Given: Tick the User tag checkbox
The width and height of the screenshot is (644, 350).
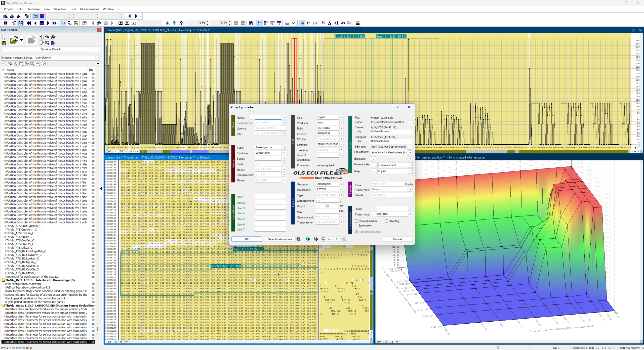Looking at the screenshot, I should 387,221.
